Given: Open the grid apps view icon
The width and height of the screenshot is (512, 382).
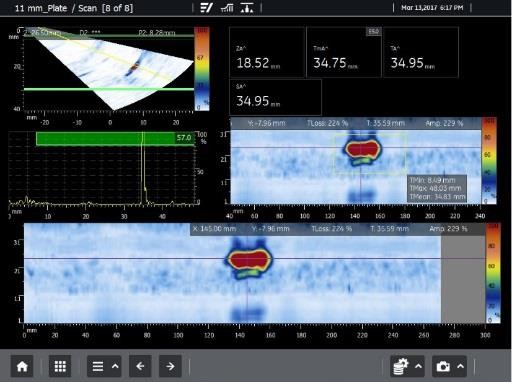Looking at the screenshot, I should (60, 366).
